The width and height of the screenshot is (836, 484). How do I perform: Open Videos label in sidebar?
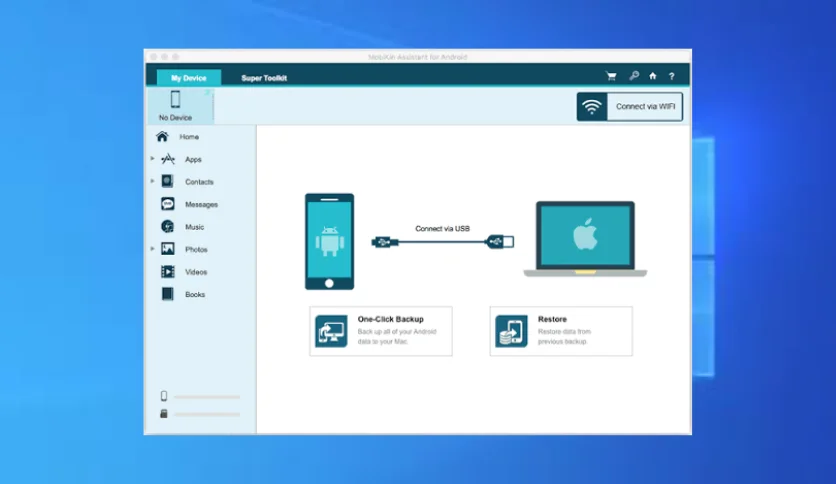(x=196, y=272)
